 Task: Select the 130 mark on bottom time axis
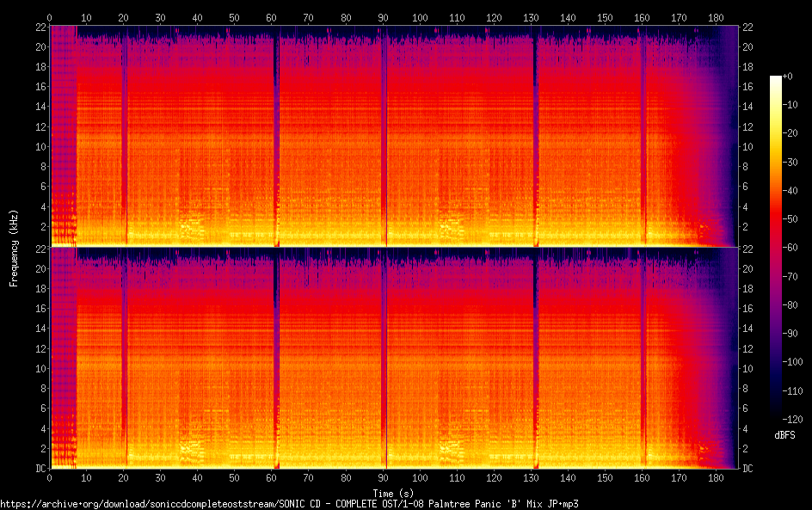[x=531, y=477]
